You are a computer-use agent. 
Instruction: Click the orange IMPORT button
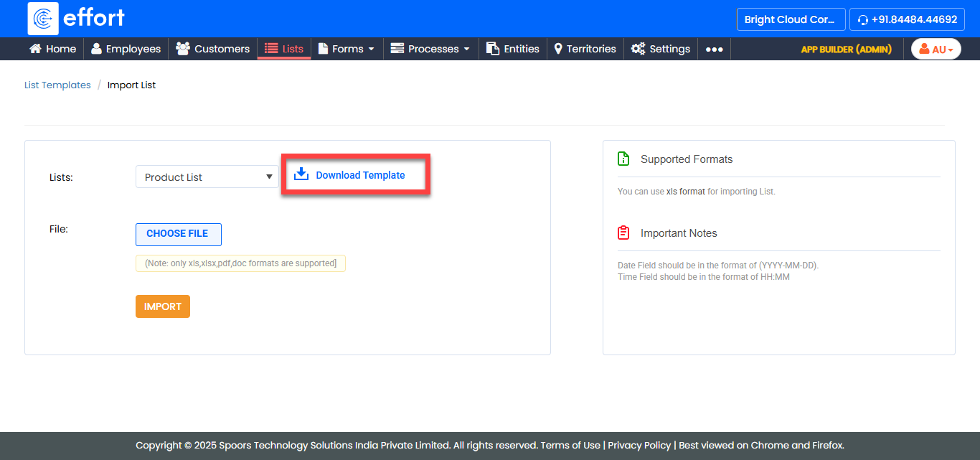coord(163,306)
